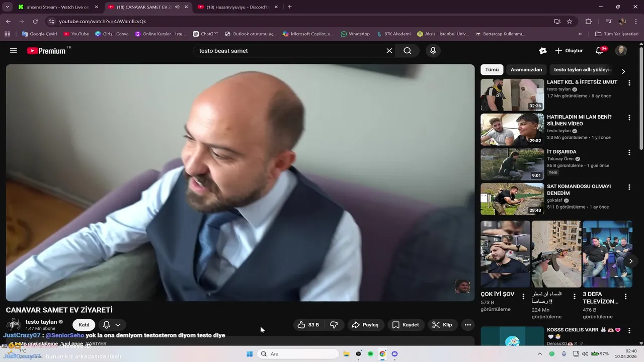Select testo taylan adlı yükleyici chip
This screenshot has height=362, width=644.
point(583,70)
